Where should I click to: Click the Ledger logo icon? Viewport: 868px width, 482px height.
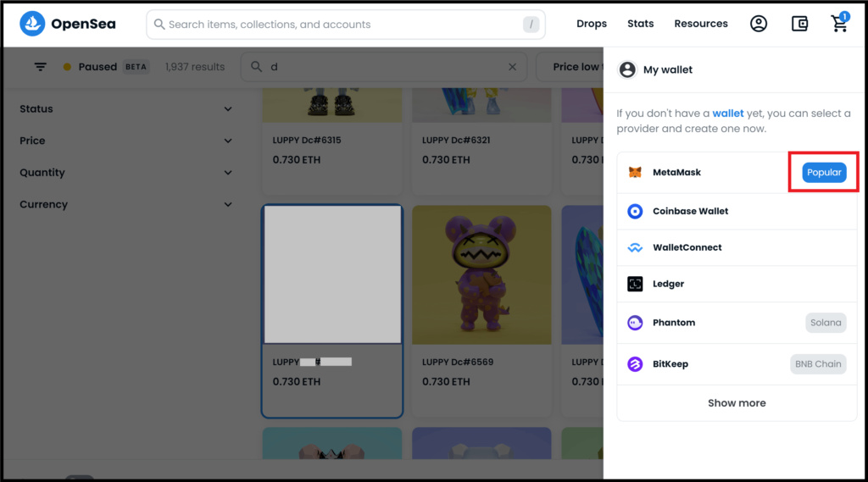point(635,284)
